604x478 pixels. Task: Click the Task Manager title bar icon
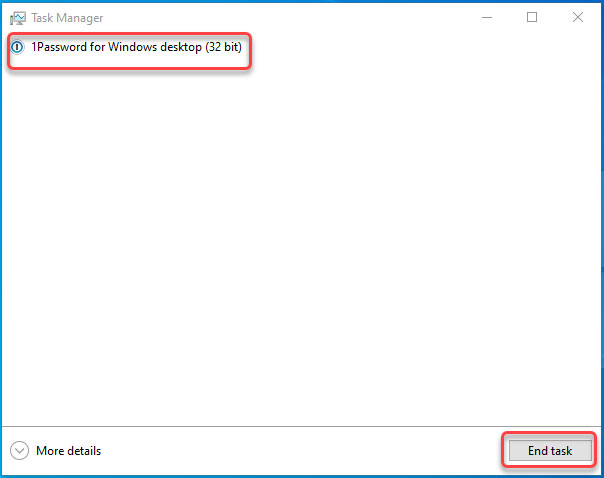(18, 18)
